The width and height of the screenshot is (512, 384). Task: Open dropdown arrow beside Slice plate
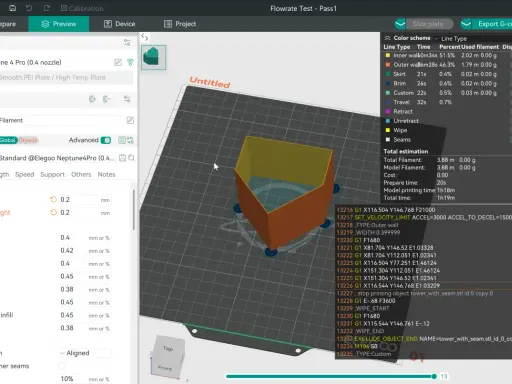[400, 24]
